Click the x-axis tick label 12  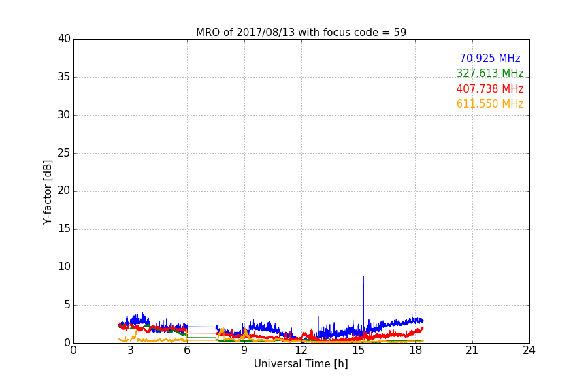tap(301, 350)
